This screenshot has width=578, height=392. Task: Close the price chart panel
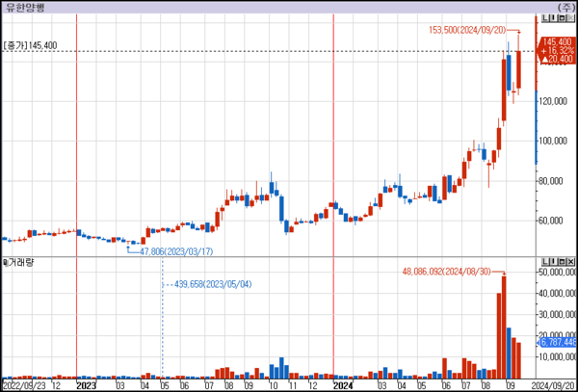click(x=570, y=18)
